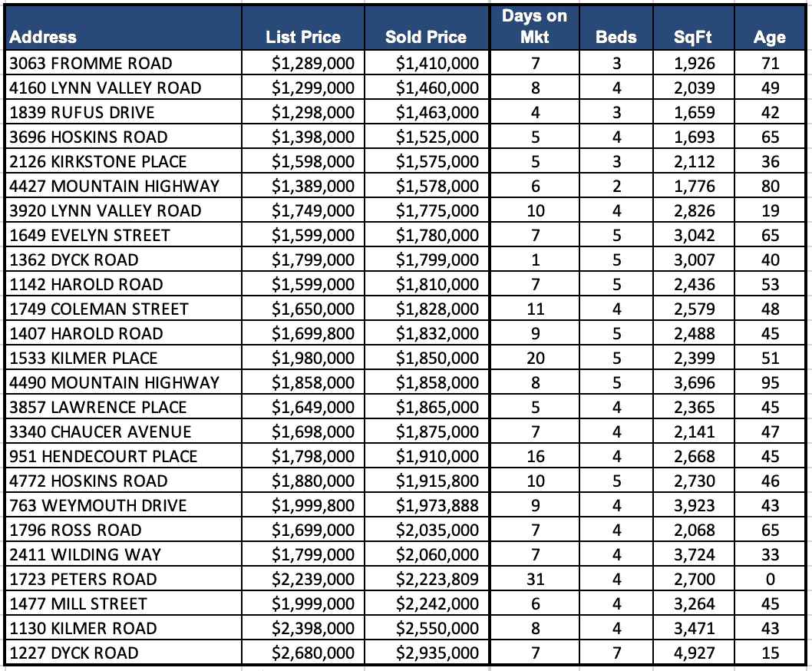Screen dimensions: 812x671
Task: Select sold price $1,575,000 cell
Action: [x=437, y=161]
